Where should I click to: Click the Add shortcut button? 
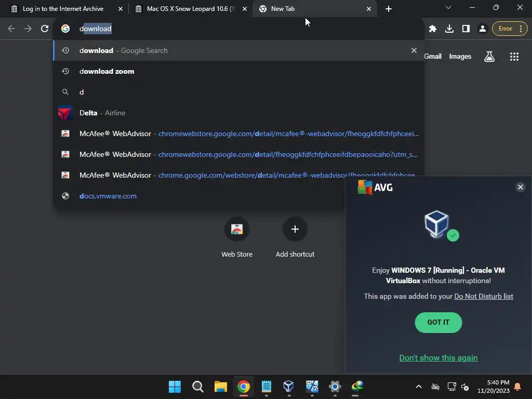click(x=295, y=238)
